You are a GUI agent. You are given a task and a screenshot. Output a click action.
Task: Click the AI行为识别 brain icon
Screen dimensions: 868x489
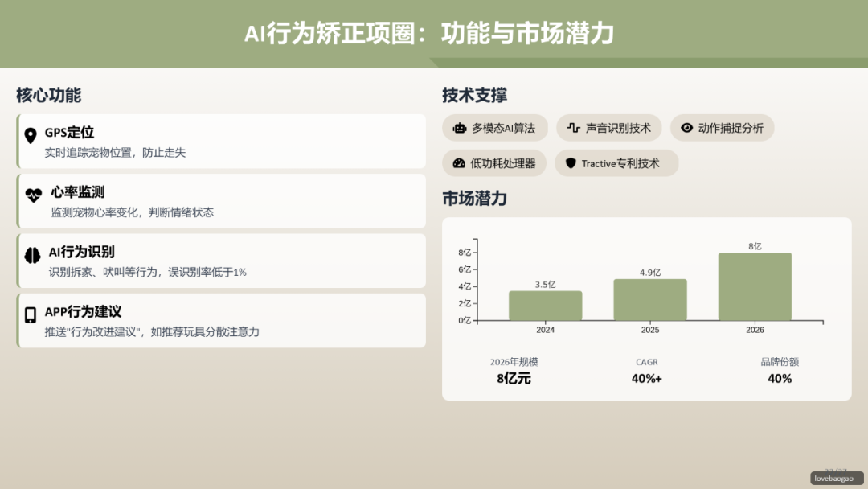point(32,253)
